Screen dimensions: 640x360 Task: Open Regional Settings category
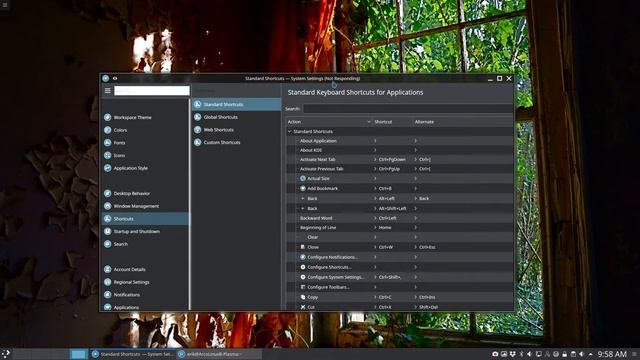pos(145,282)
